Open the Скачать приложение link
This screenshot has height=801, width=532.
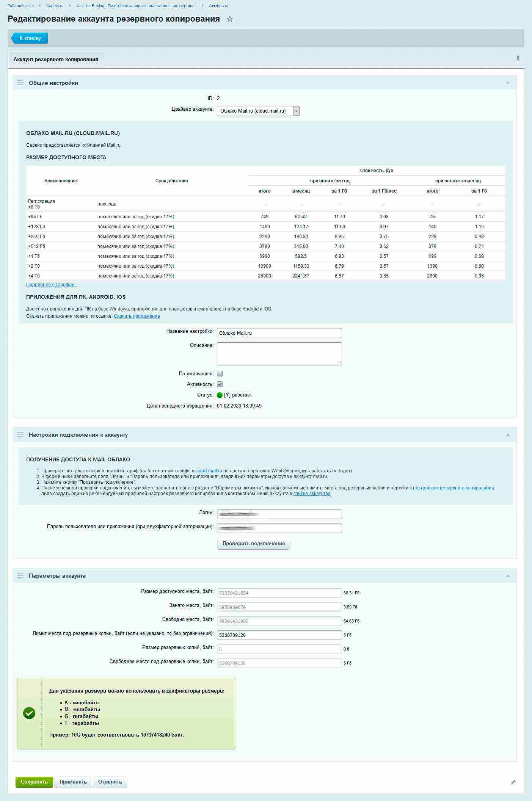[x=137, y=316]
